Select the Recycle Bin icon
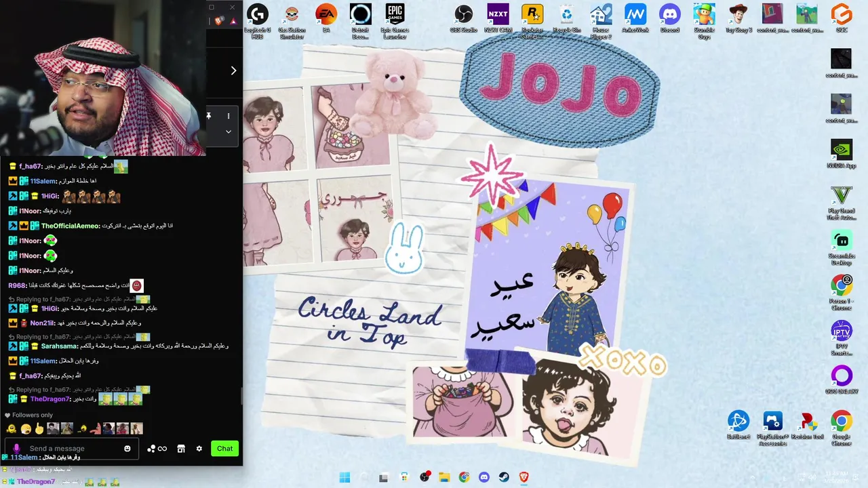This screenshot has width=868, height=488. (x=566, y=19)
